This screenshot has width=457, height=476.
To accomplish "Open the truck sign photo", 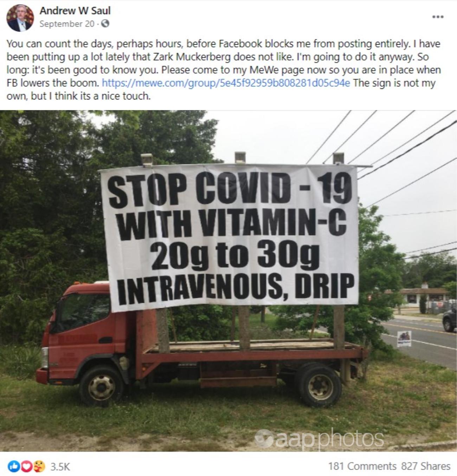I will tap(228, 281).
